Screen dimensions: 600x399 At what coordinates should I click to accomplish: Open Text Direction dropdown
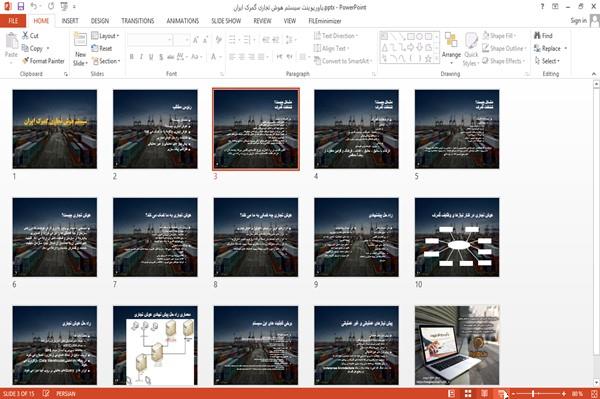[336, 36]
